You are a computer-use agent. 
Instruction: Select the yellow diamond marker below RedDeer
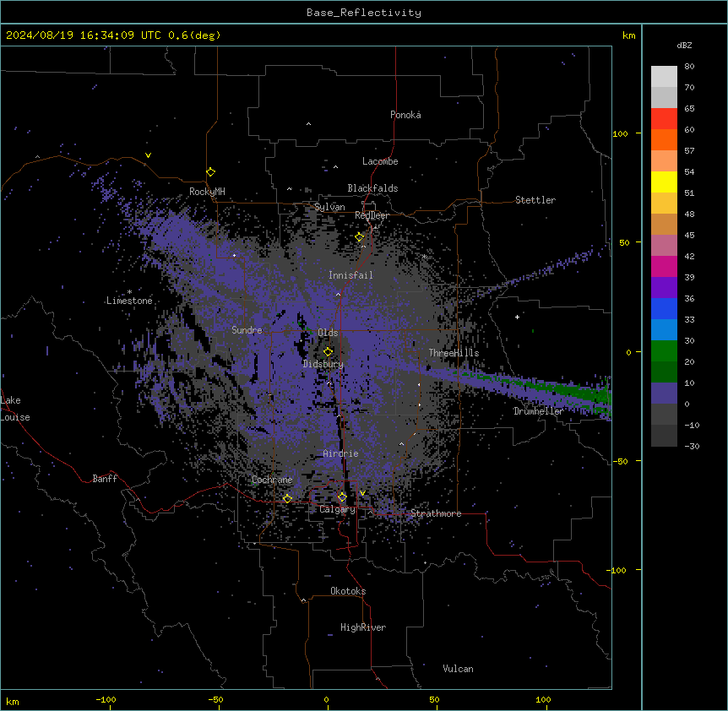[x=359, y=237]
